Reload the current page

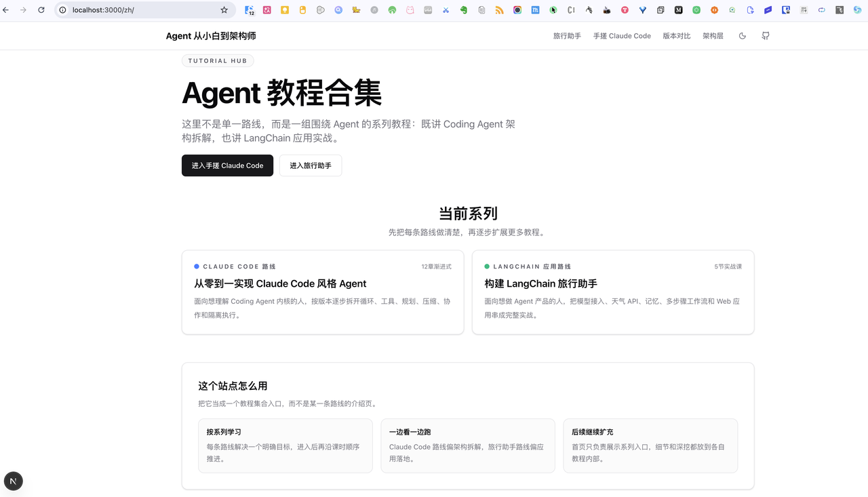[x=41, y=10]
